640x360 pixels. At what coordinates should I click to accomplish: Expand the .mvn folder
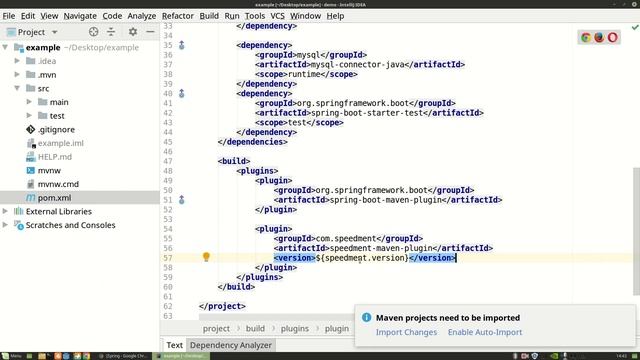[17, 75]
